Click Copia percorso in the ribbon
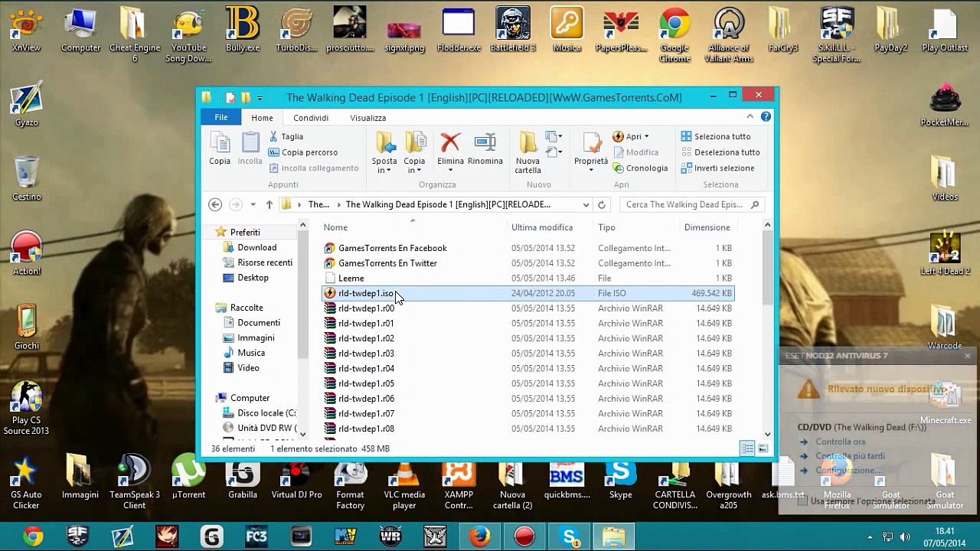The image size is (980, 551). click(303, 152)
